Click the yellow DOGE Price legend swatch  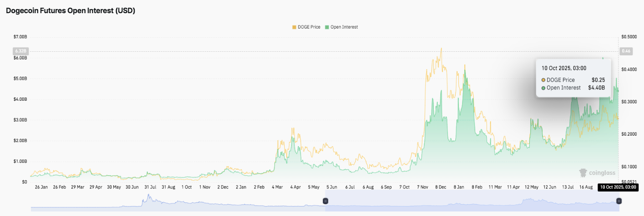pos(294,27)
